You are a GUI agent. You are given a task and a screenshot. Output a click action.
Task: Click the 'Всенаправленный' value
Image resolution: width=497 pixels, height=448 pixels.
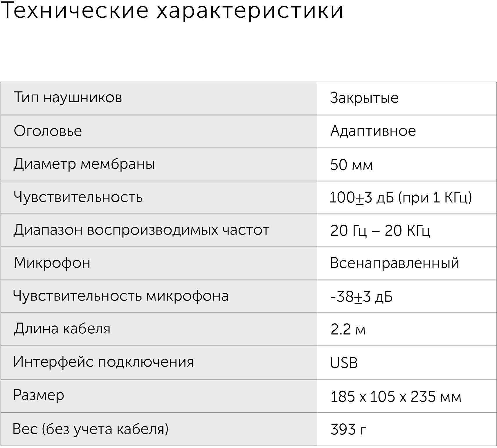point(395,263)
